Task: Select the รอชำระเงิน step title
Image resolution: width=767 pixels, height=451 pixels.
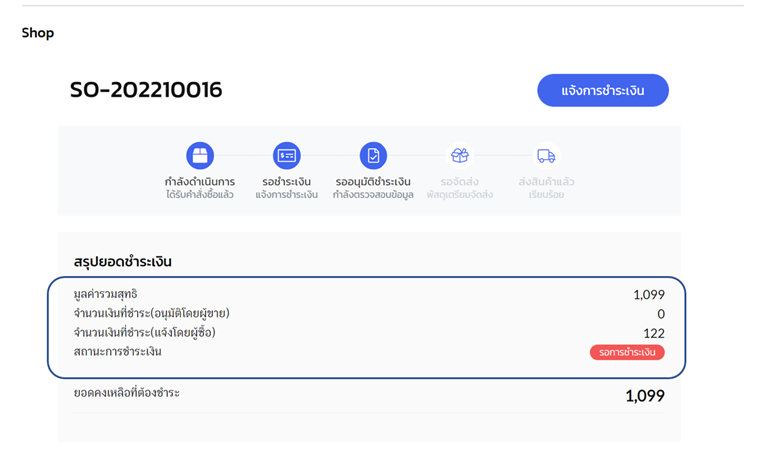Action: (x=287, y=181)
